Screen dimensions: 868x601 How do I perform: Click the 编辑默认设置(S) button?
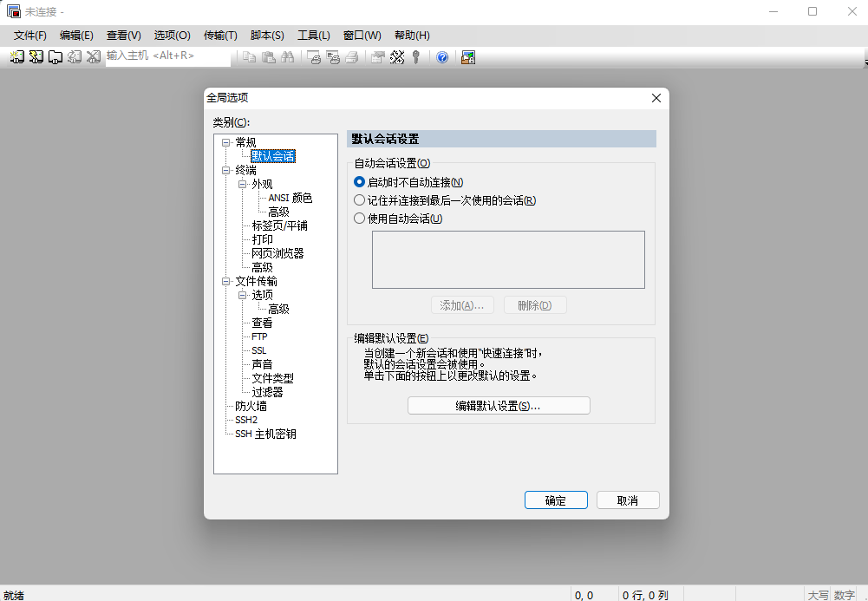499,405
